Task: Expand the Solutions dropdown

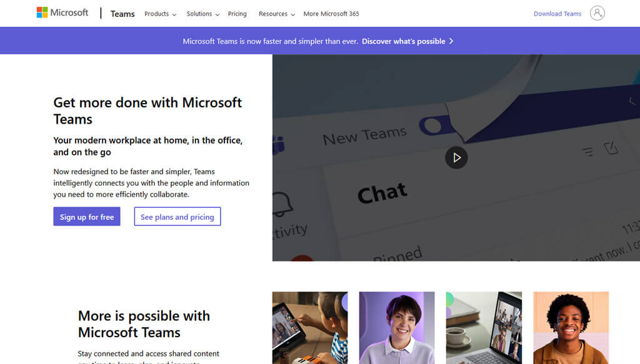Action: (203, 14)
